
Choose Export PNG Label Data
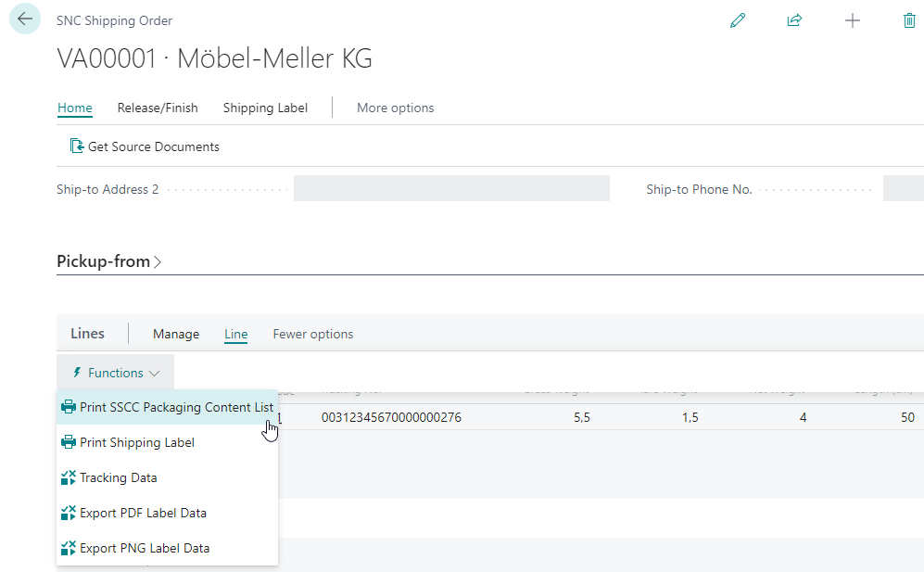coord(145,548)
